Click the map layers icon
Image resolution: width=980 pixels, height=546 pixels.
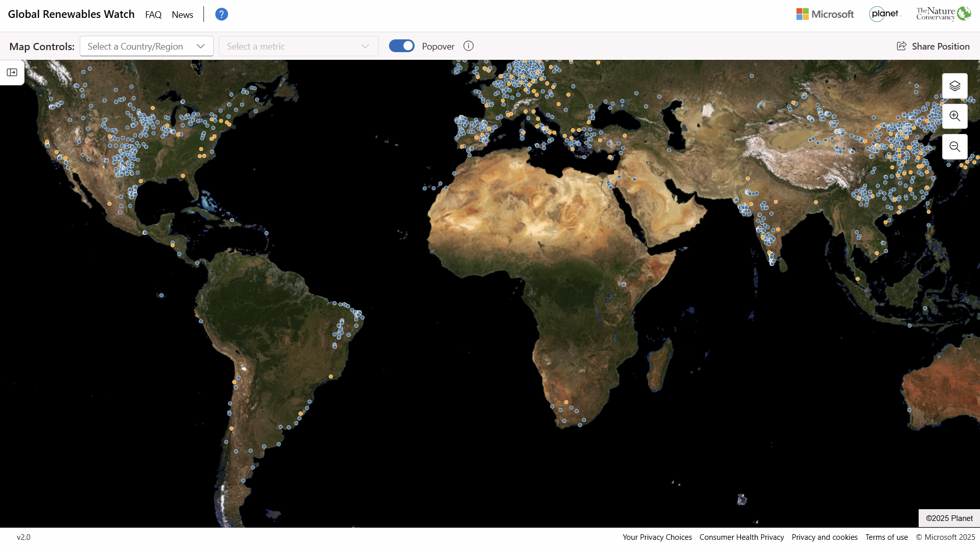pyautogui.click(x=954, y=85)
